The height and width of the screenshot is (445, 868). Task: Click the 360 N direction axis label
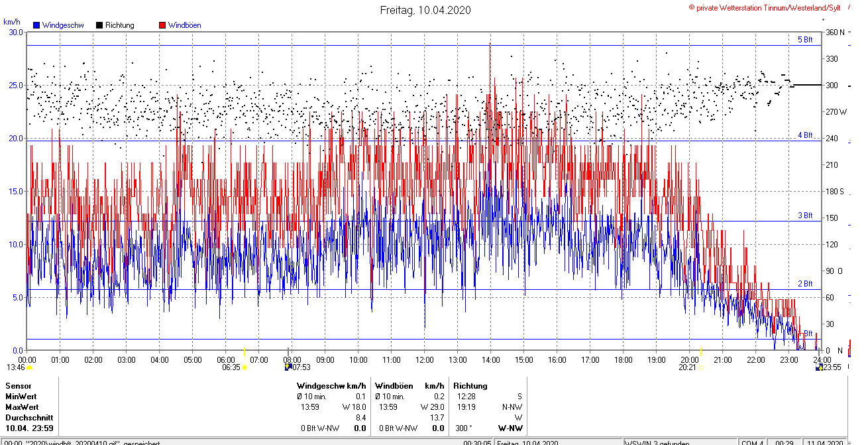pyautogui.click(x=834, y=32)
